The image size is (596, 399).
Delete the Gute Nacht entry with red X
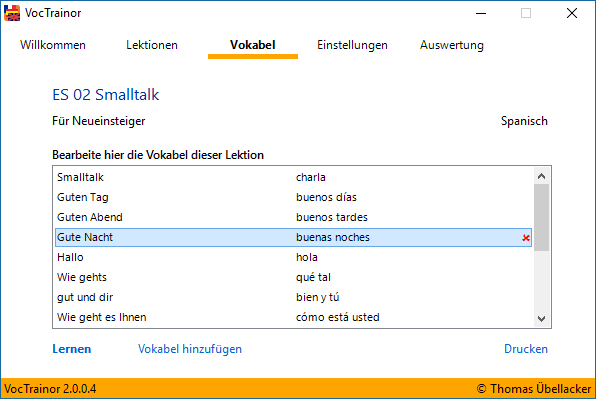pos(526,238)
